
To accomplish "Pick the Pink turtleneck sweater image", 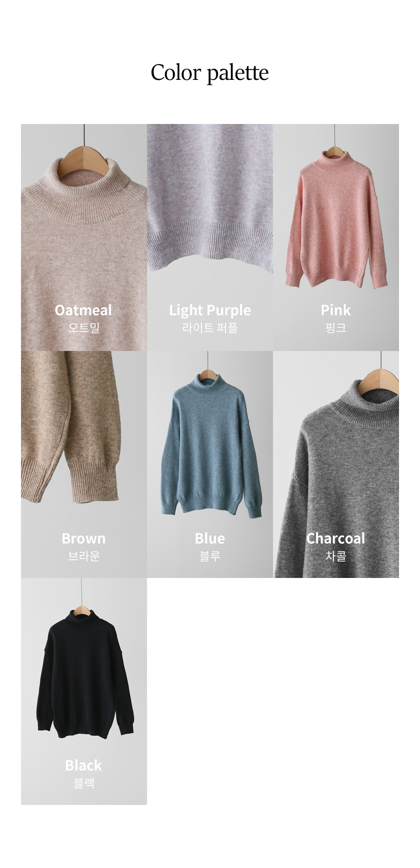I will pyautogui.click(x=336, y=237).
